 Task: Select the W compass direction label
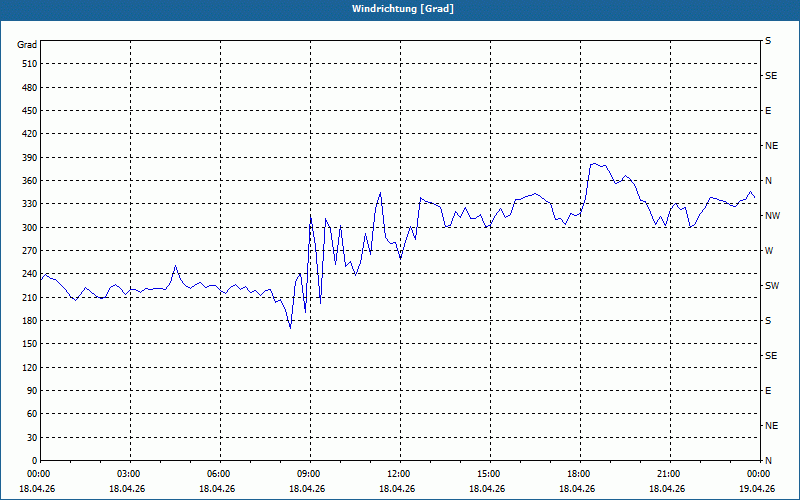point(769,251)
